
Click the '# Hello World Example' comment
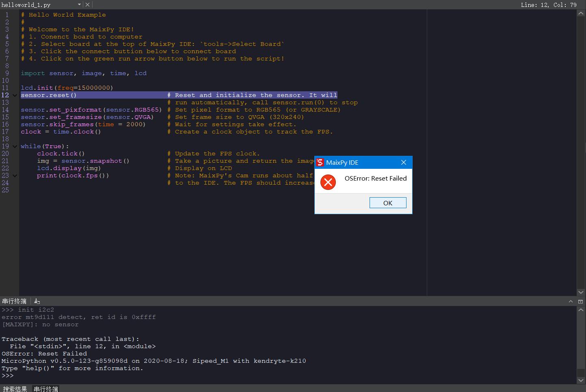63,15
